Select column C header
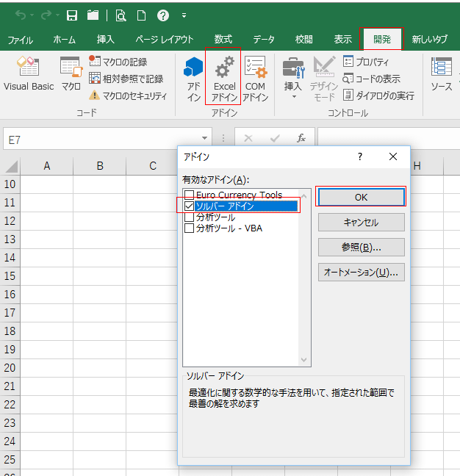Viewport: 460px width, 476px height. click(152, 166)
